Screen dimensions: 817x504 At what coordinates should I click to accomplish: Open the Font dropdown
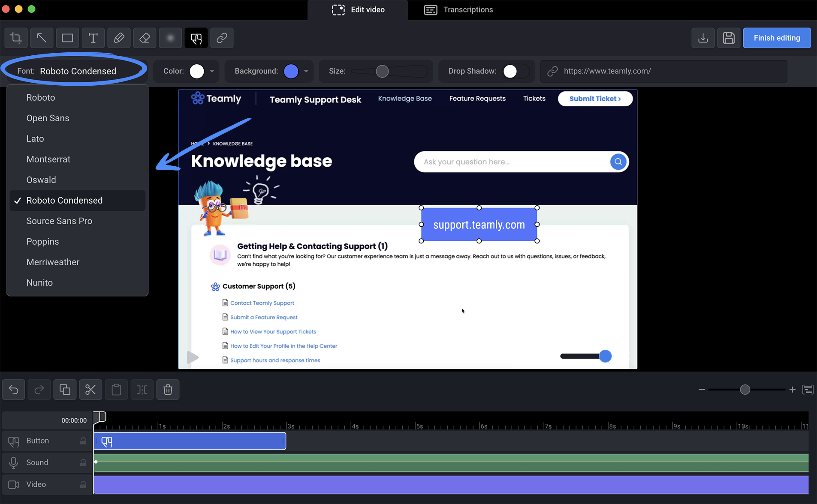[76, 71]
